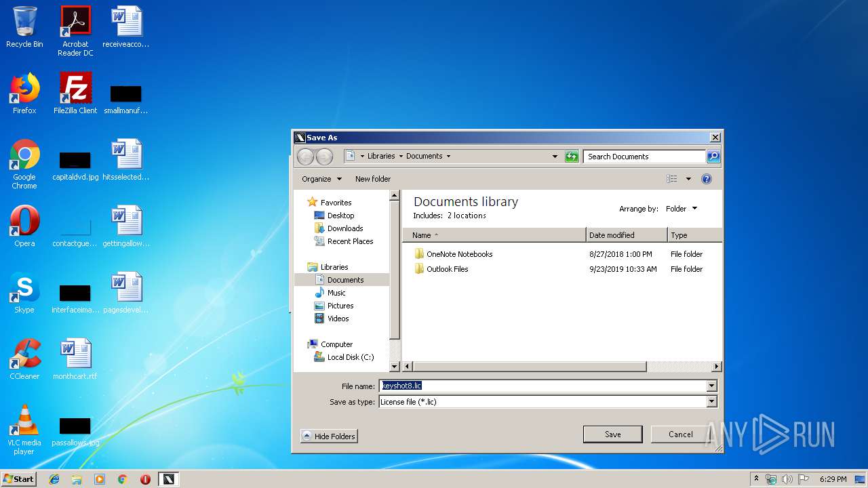Click the Search Documents field
The width and height of the screenshot is (868, 488).
click(644, 157)
